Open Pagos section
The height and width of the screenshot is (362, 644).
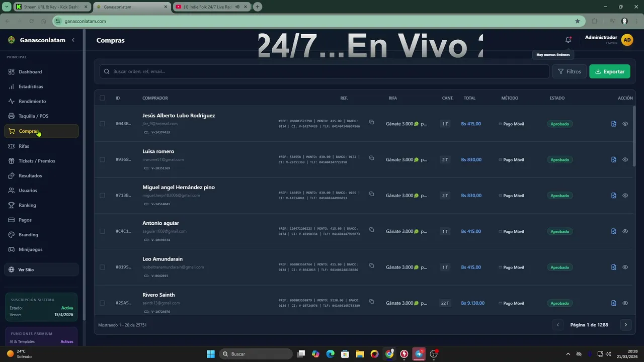point(41,220)
